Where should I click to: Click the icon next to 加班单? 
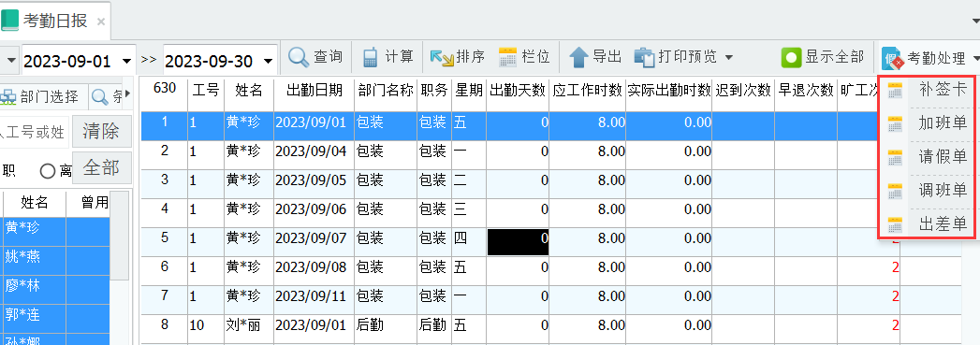pos(895,123)
